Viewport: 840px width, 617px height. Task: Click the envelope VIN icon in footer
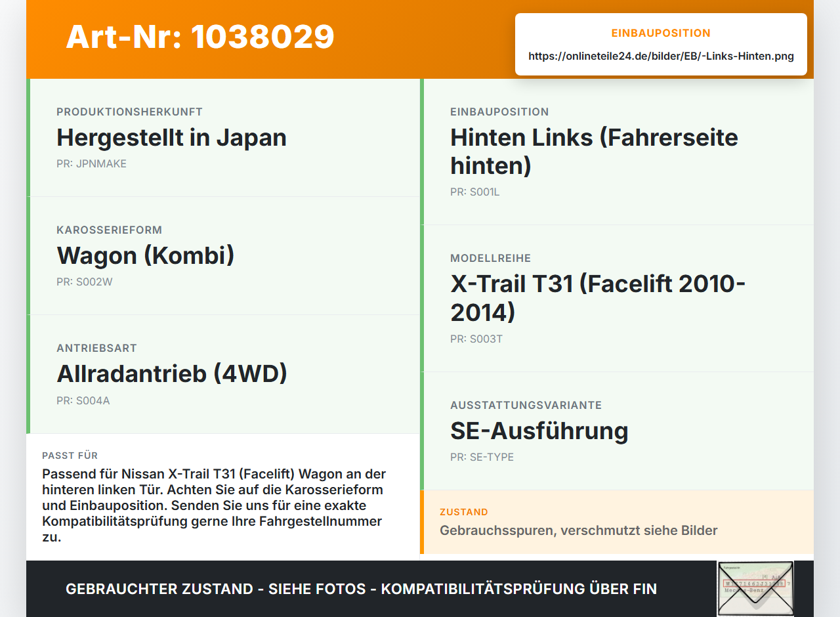click(x=755, y=589)
